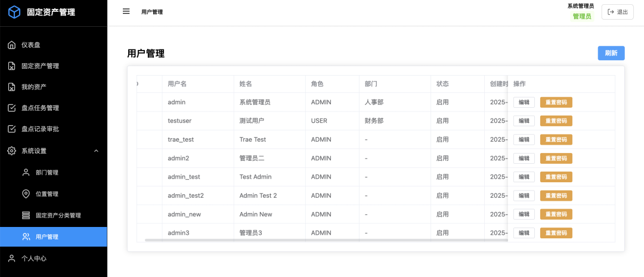Click the 我的资产 file icon
The image size is (644, 277).
point(12,87)
